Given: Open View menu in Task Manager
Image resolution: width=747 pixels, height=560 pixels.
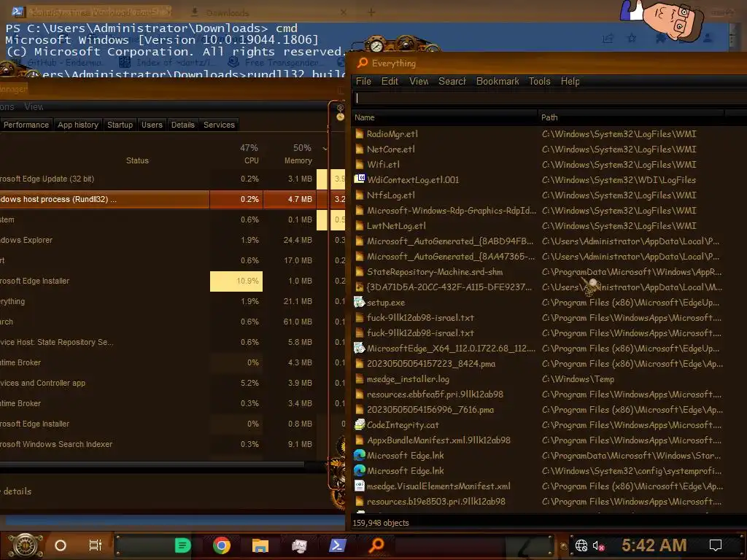Looking at the screenshot, I should 34,107.
